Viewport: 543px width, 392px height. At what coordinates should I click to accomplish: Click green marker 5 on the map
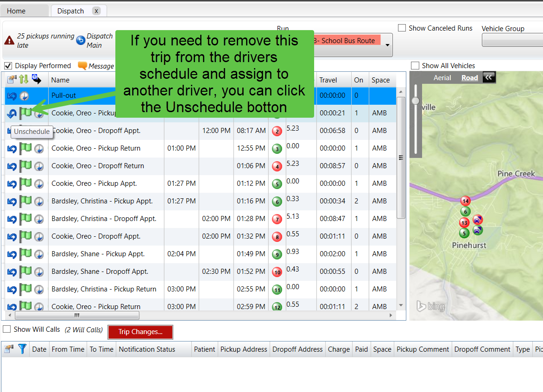[464, 234]
